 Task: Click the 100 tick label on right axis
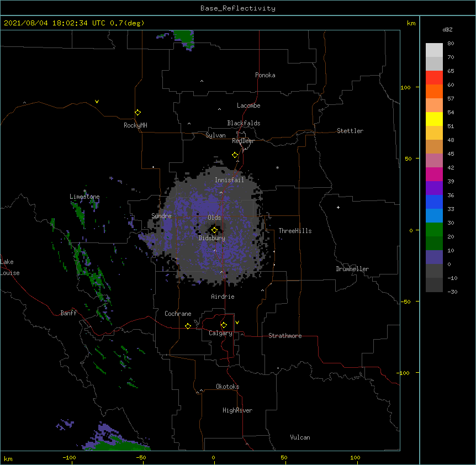tap(405, 87)
